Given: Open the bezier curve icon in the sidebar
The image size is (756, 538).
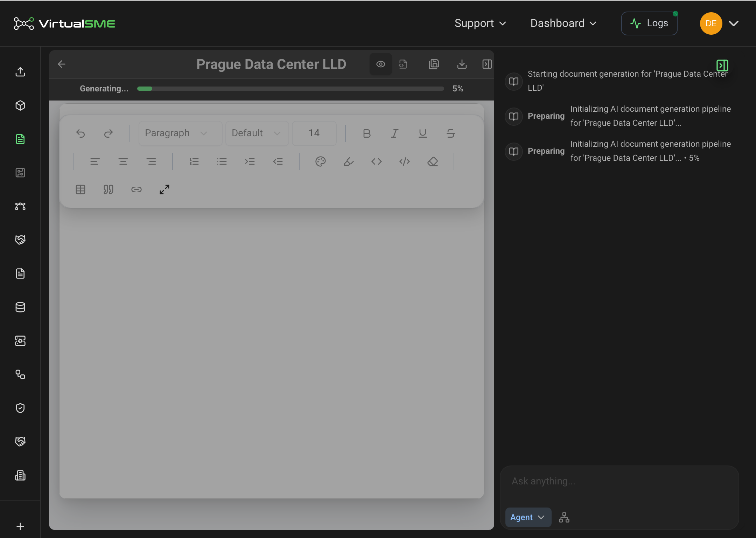Looking at the screenshot, I should (20, 206).
